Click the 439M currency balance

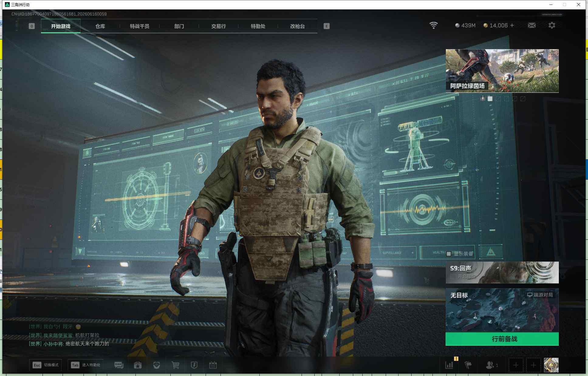[465, 25]
